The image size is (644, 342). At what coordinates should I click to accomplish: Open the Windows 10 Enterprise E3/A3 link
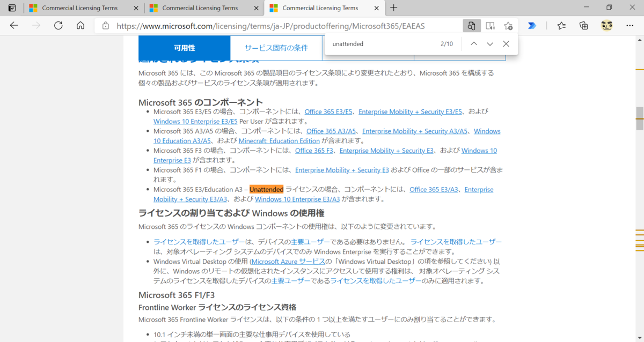(x=297, y=199)
